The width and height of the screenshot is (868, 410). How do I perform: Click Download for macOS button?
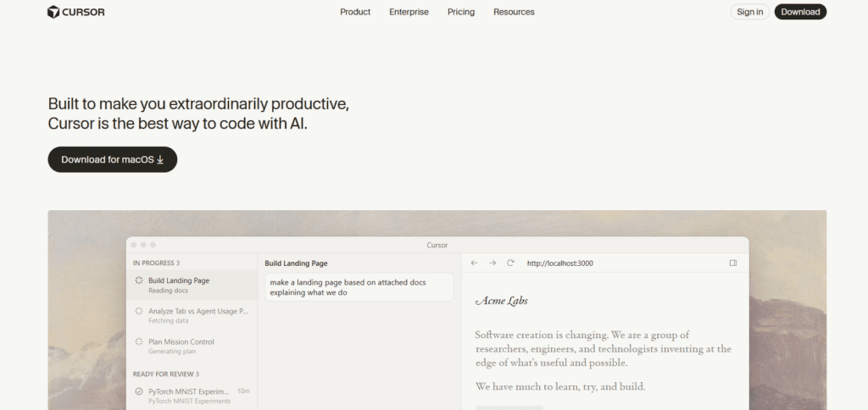pyautogui.click(x=113, y=159)
